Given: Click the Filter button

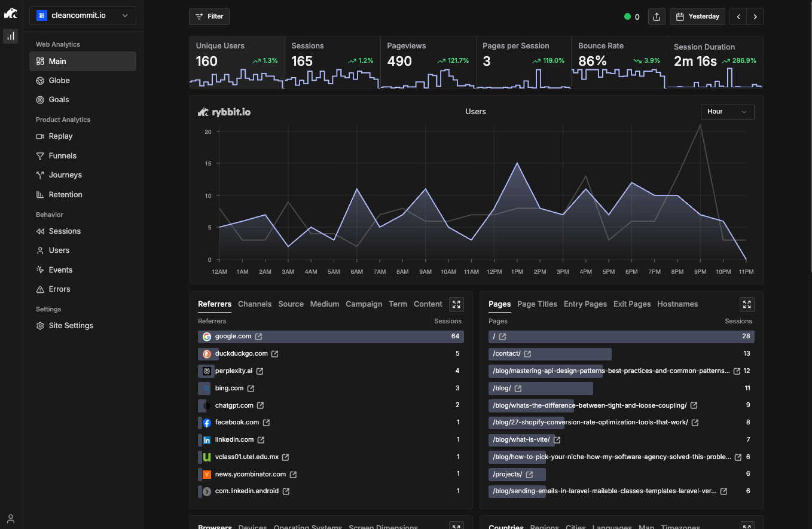Looking at the screenshot, I should coord(209,16).
